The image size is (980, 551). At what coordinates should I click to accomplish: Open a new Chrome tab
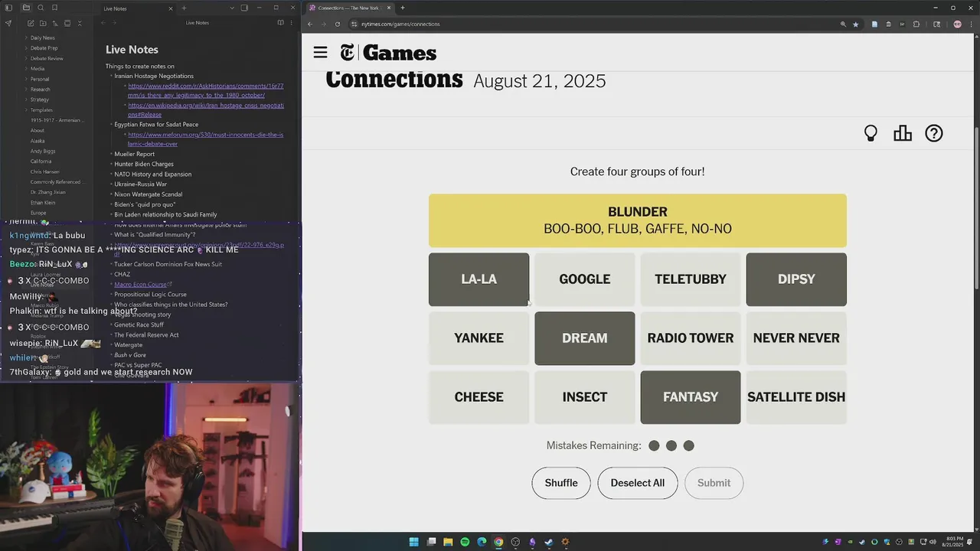403,8
